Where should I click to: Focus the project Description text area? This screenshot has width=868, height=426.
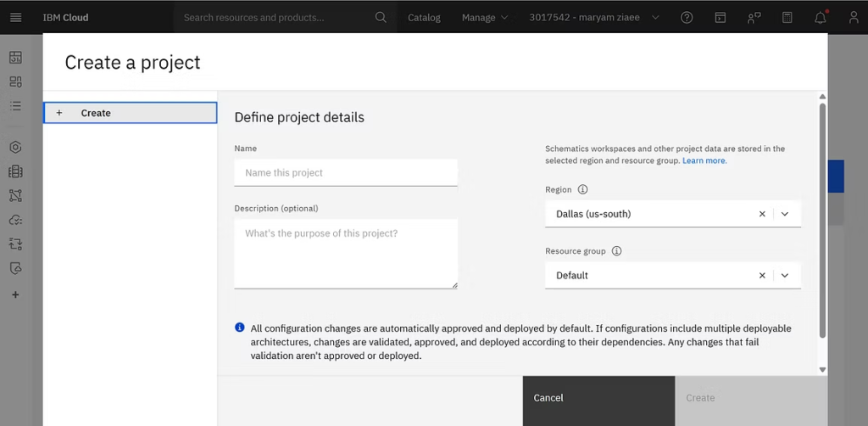coord(346,254)
